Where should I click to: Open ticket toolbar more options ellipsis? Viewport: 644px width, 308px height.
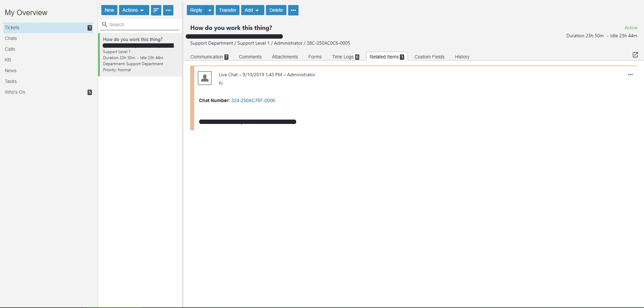pos(293,10)
